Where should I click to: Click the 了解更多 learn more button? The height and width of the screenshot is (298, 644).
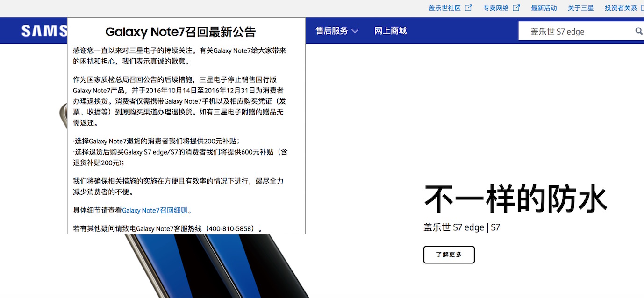point(449,255)
